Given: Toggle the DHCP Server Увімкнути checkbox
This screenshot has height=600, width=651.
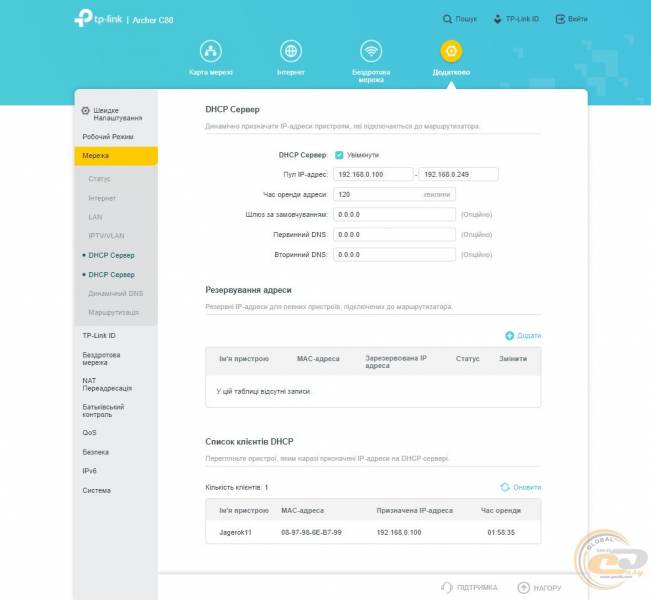Looking at the screenshot, I should (339, 155).
